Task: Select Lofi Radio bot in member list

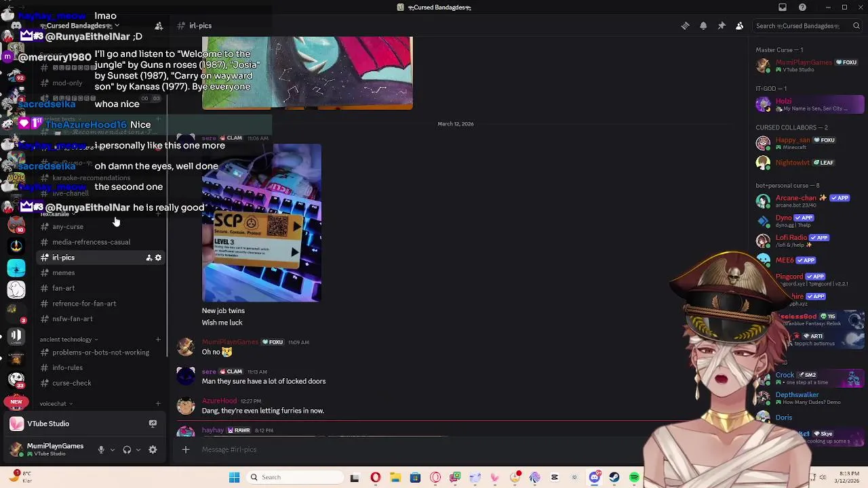Action: tap(808, 241)
